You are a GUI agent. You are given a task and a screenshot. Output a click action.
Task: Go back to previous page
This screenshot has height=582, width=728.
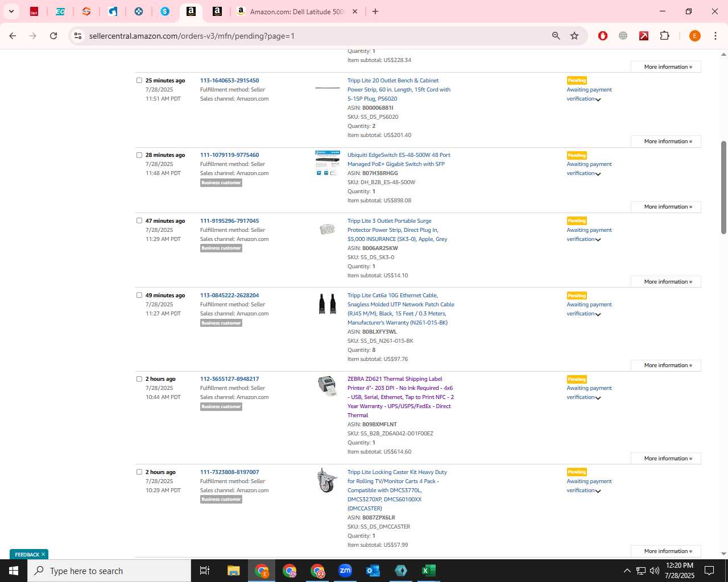point(13,36)
